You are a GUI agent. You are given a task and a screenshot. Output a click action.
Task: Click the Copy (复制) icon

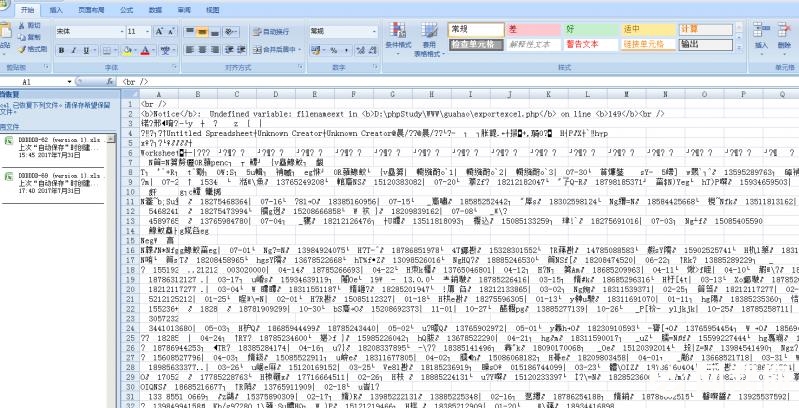coord(30,36)
